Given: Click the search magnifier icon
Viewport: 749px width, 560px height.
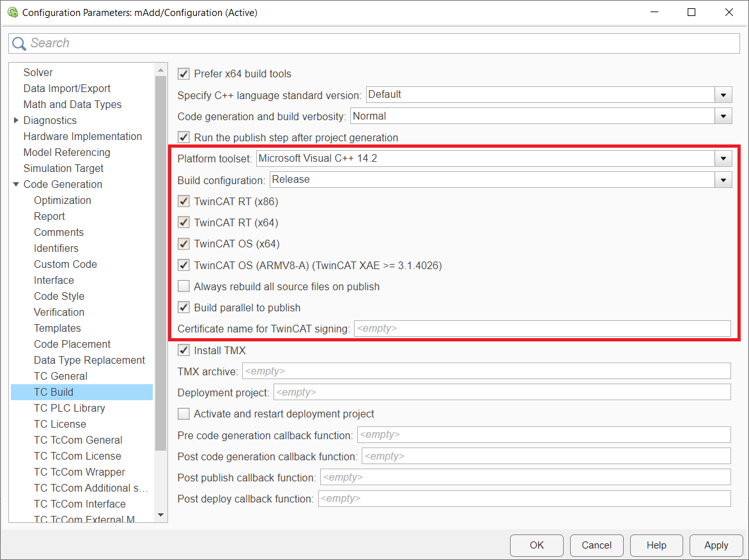Looking at the screenshot, I should coord(19,43).
